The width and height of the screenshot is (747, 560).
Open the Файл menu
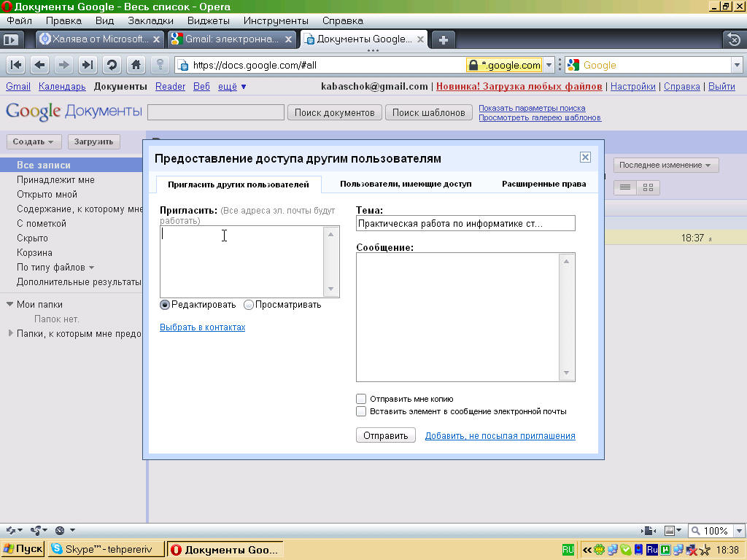tap(20, 21)
